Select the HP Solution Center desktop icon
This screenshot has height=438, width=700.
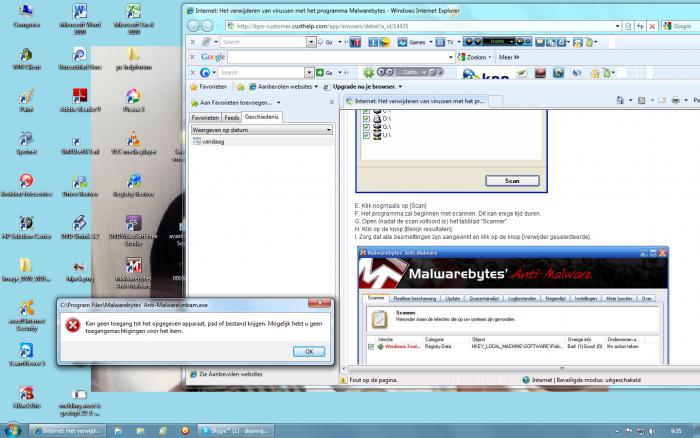pos(27,228)
